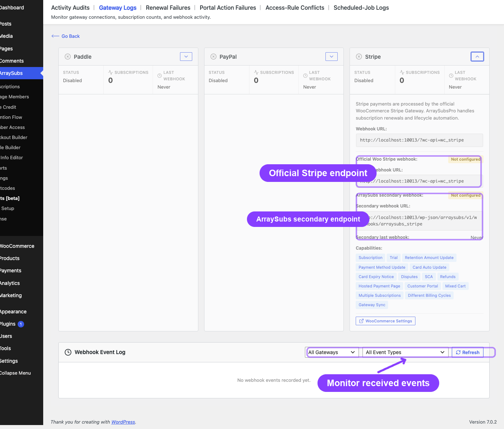Image resolution: width=504 pixels, height=429 pixels.
Task: Open the Renewal Failures tab
Action: coord(168,8)
